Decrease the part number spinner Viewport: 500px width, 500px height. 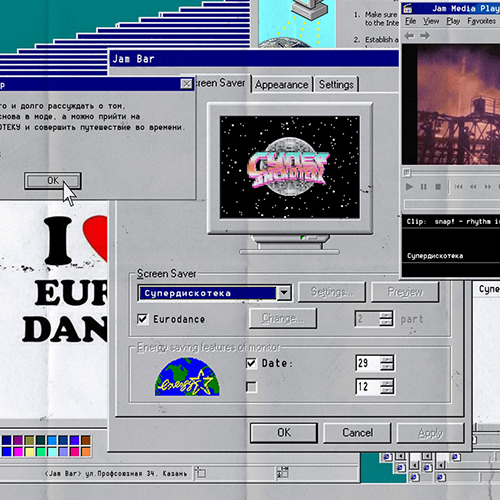[386, 322]
